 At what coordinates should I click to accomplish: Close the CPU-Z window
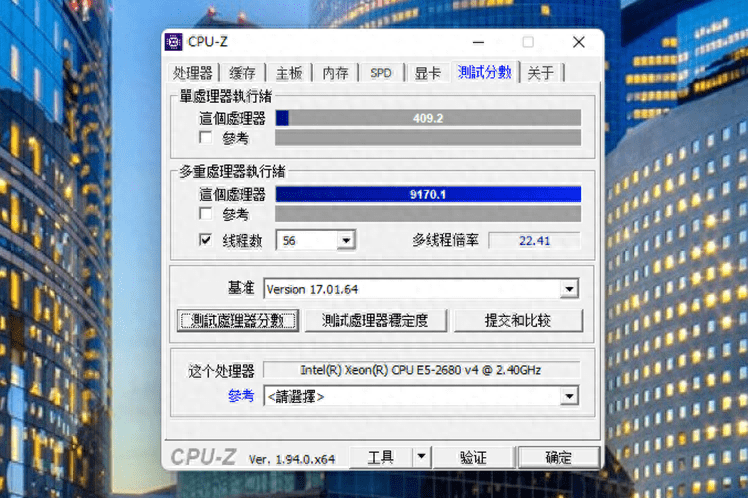tap(579, 42)
